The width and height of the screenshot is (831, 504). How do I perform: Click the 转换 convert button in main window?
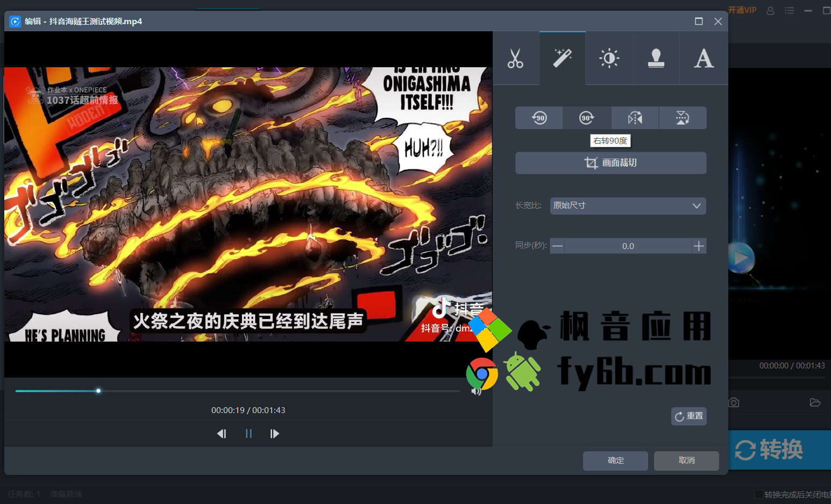pos(779,450)
